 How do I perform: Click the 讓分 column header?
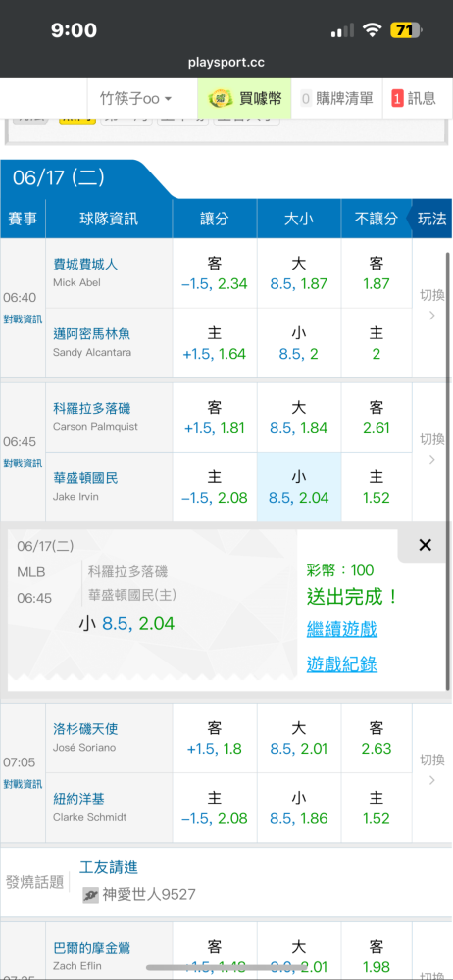point(215,219)
